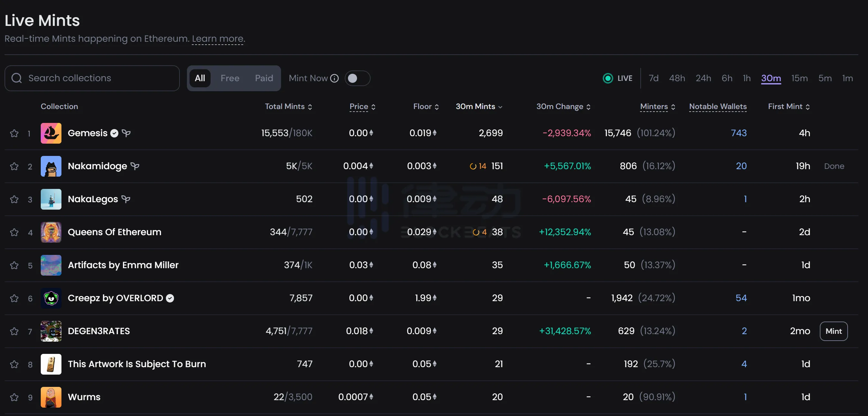Viewport: 868px width, 416px height.
Task: Click the Creepz by OVERLORD collection icon
Action: click(50, 298)
